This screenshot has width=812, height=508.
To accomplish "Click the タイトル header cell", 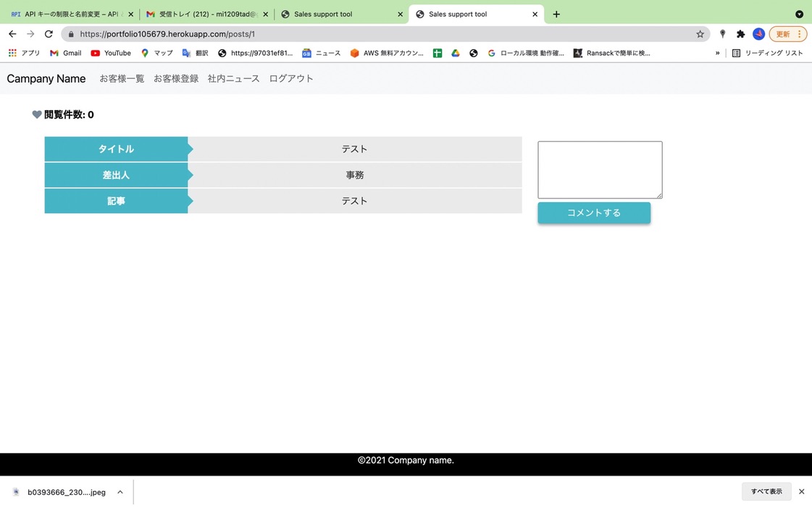I will click(x=116, y=149).
